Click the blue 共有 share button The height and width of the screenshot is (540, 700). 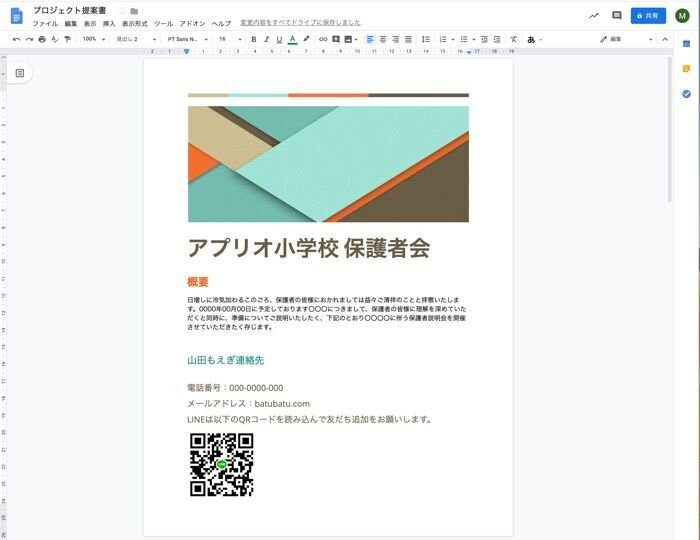pos(648,16)
